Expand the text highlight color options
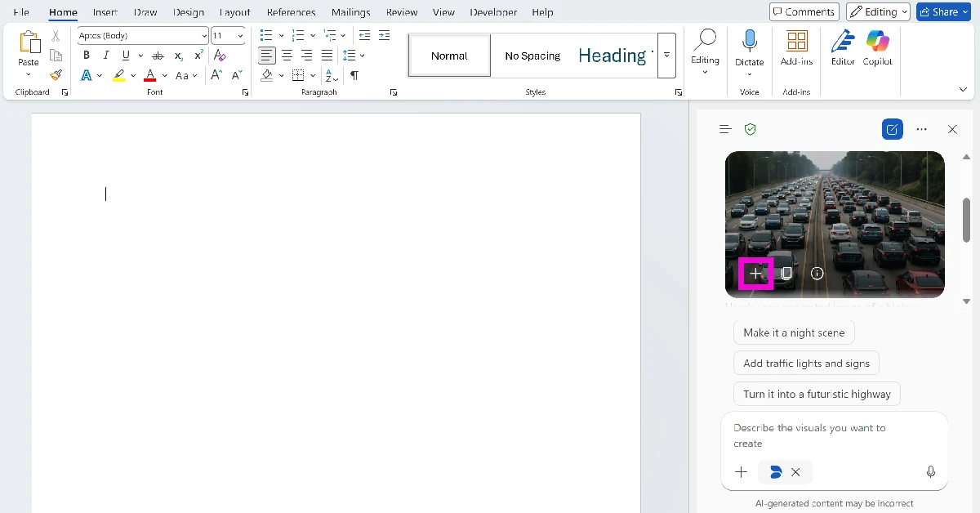Image resolution: width=980 pixels, height=513 pixels. point(132,74)
